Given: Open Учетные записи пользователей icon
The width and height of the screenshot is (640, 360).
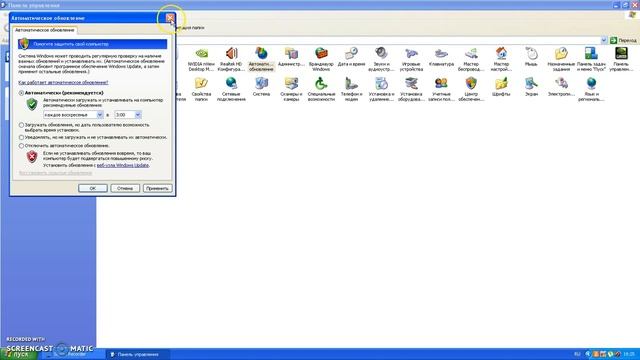Looking at the screenshot, I should click(441, 89).
